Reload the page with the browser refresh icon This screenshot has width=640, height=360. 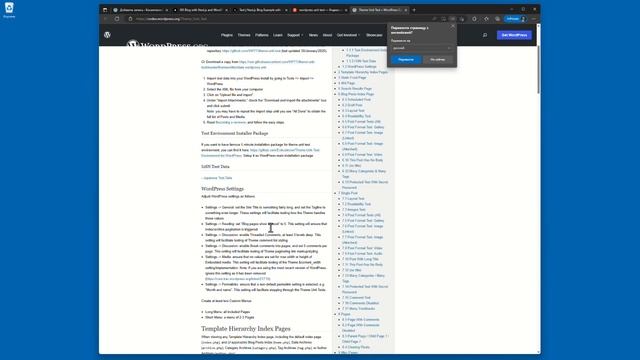pos(117,19)
